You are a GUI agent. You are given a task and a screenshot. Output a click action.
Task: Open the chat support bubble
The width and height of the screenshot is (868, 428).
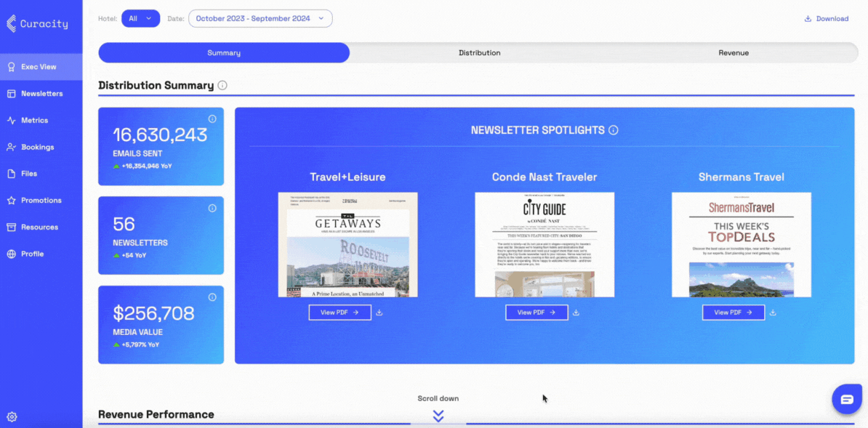click(847, 400)
